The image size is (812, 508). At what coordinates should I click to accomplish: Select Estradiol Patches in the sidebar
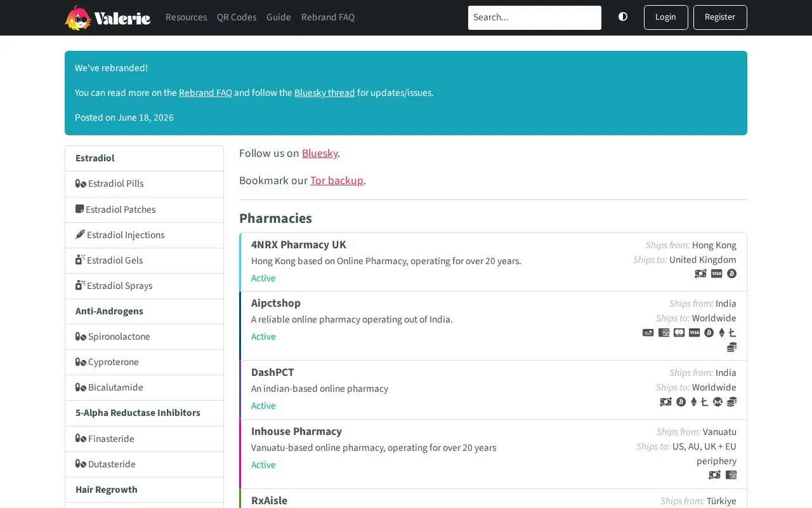144,210
